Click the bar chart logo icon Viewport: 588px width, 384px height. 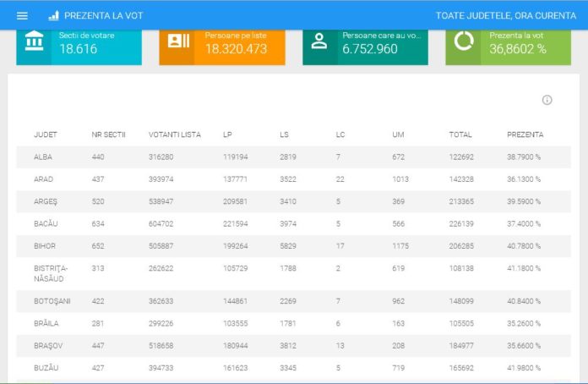54,15
